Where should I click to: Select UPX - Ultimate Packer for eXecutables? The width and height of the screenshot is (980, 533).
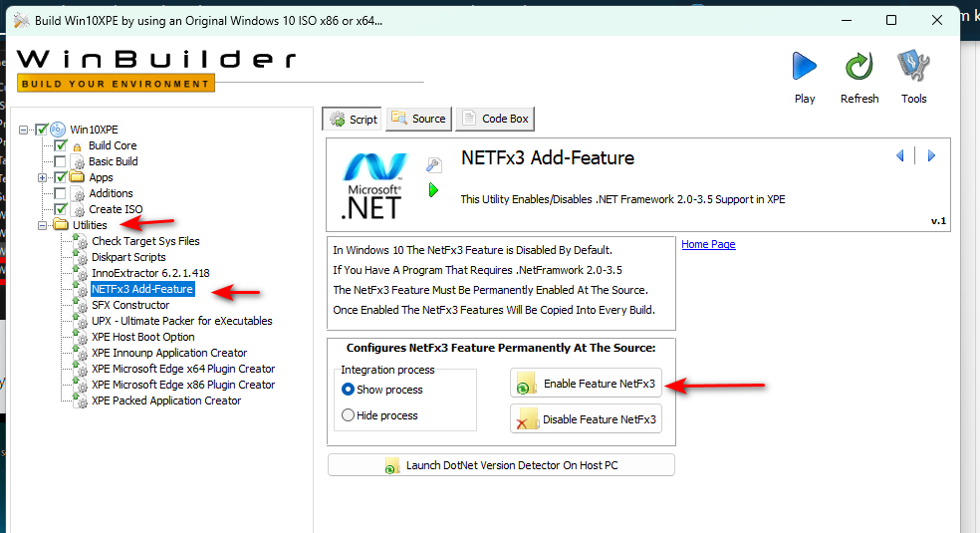click(x=182, y=321)
